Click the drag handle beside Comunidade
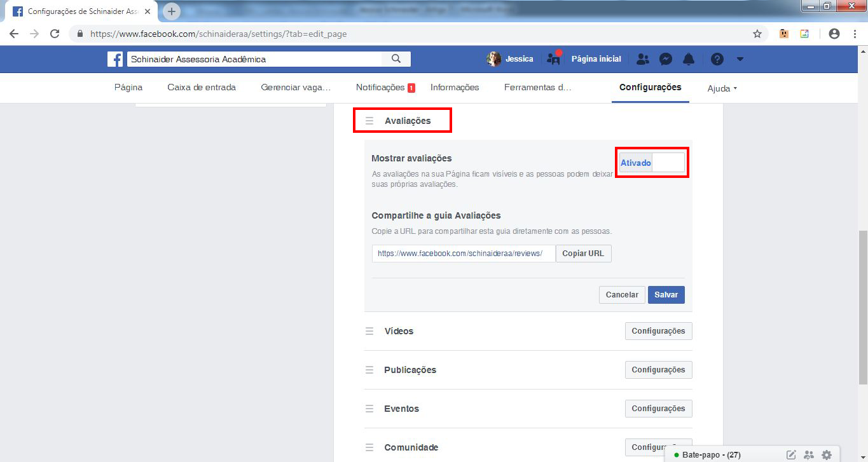 point(369,447)
